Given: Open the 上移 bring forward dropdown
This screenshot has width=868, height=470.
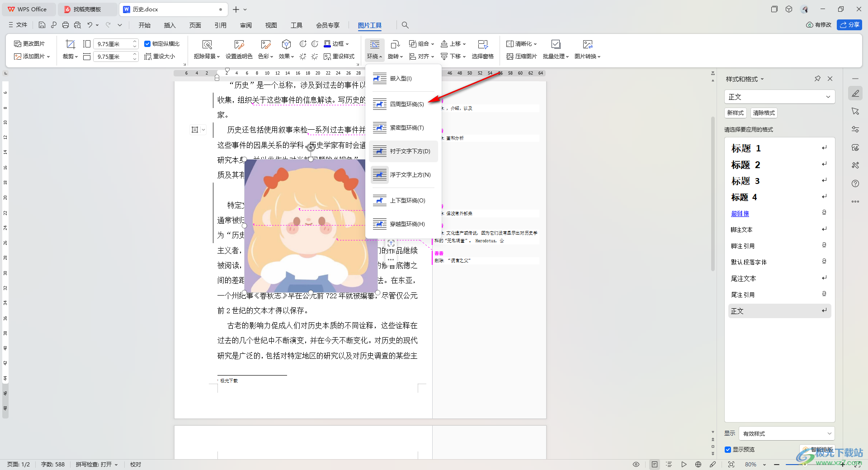Looking at the screenshot, I should click(x=453, y=44).
